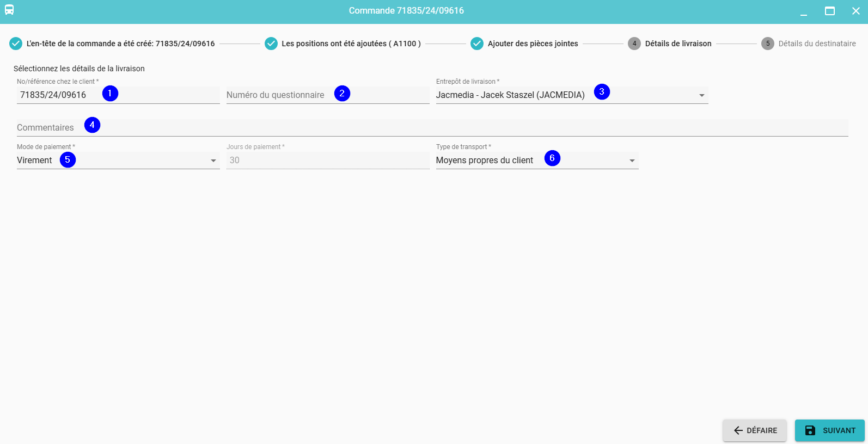Click step 5 circle for Détails du destinataire
The image size is (868, 444).
(767, 44)
